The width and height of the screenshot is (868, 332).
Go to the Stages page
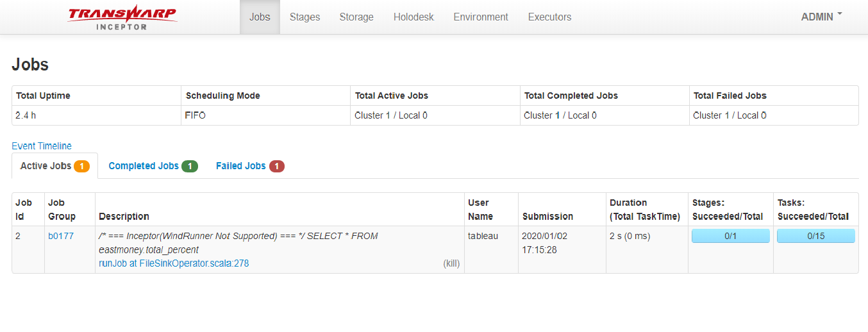click(x=305, y=17)
